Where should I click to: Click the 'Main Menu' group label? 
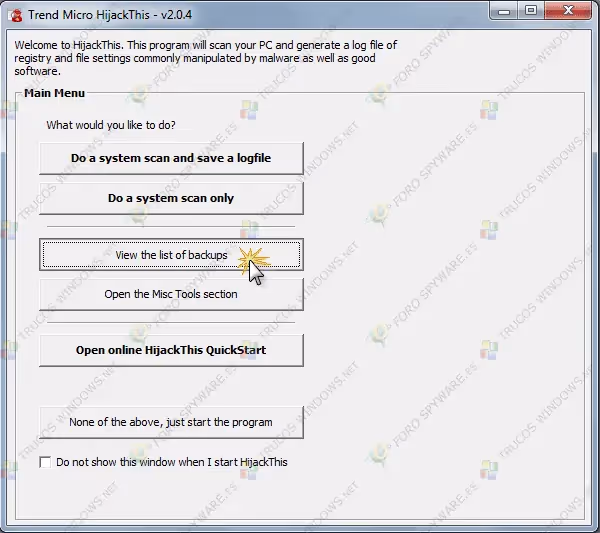[x=54, y=93]
